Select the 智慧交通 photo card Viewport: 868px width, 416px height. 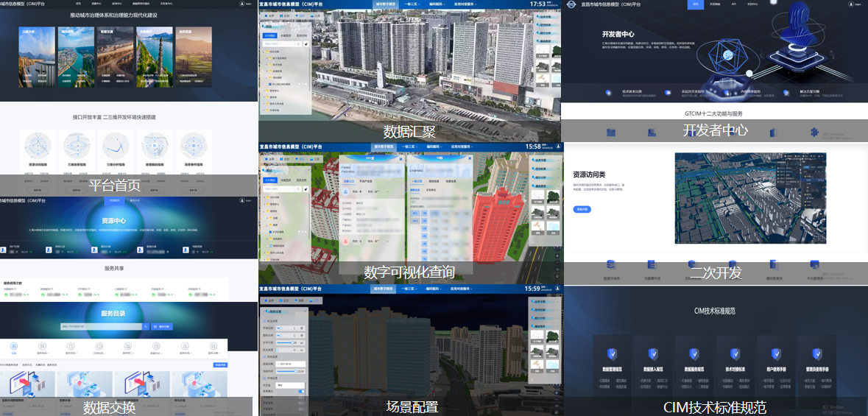(115, 57)
